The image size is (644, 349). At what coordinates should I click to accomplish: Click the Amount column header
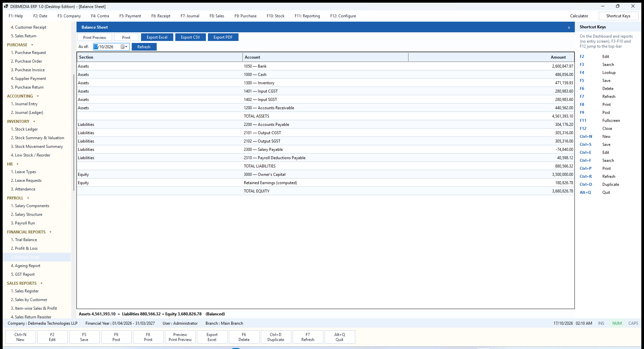pyautogui.click(x=491, y=57)
